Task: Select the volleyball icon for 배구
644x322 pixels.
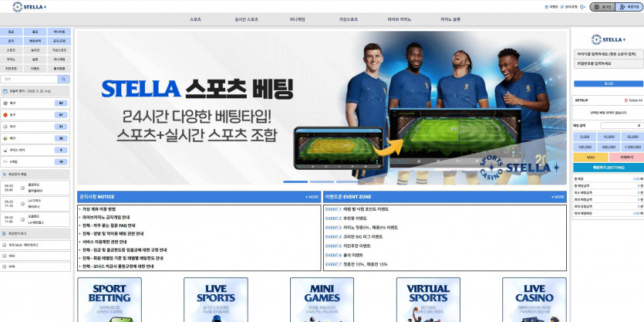Action: tap(5, 138)
